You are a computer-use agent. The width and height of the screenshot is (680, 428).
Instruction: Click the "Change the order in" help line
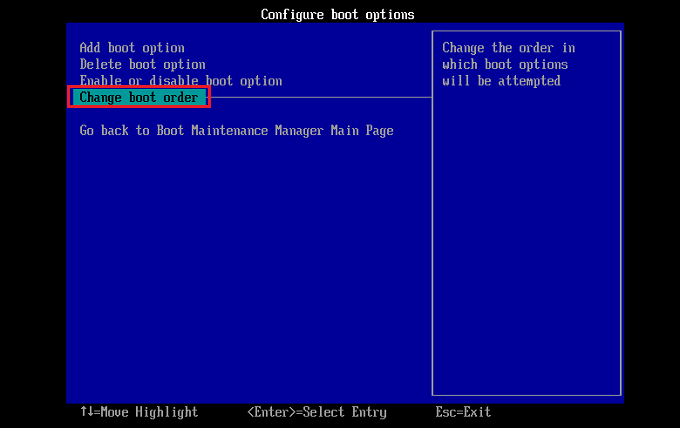508,48
